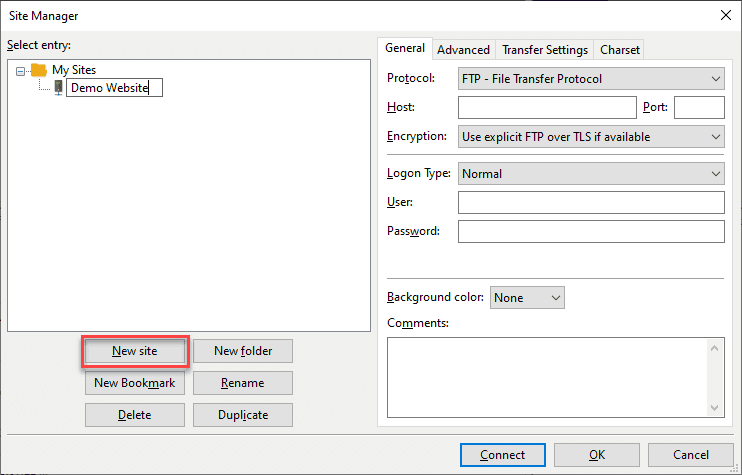
Task: Click the Connect button
Action: [503, 455]
